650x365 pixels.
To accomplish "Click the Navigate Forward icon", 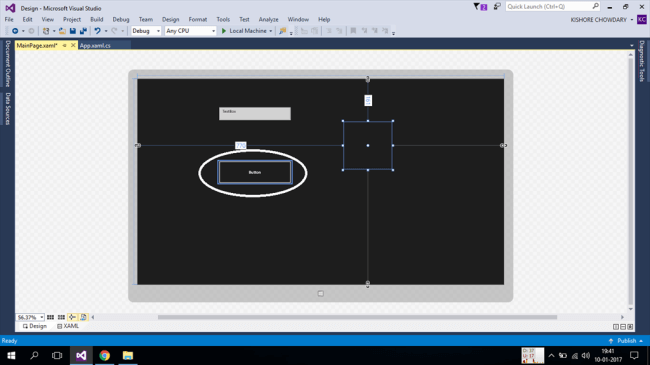I will 31,31.
